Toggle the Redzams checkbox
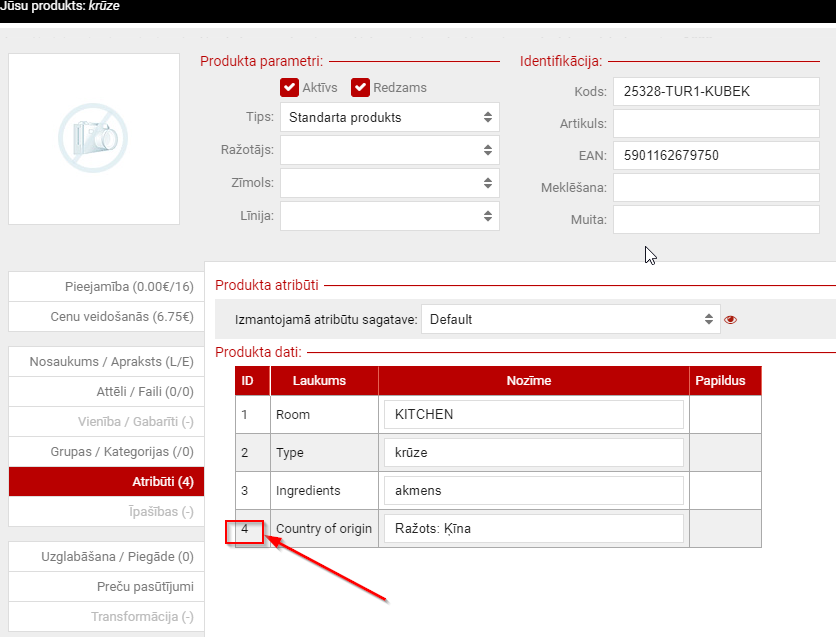The image size is (836, 637). point(360,87)
